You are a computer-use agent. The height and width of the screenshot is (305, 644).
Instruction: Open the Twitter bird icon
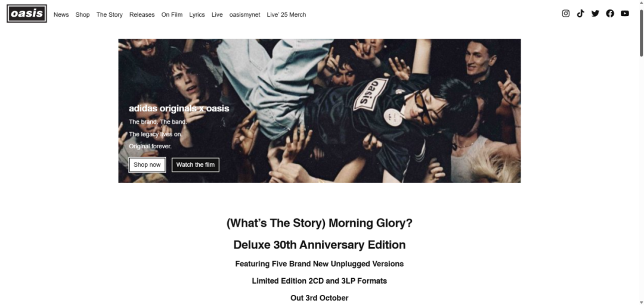(x=595, y=14)
